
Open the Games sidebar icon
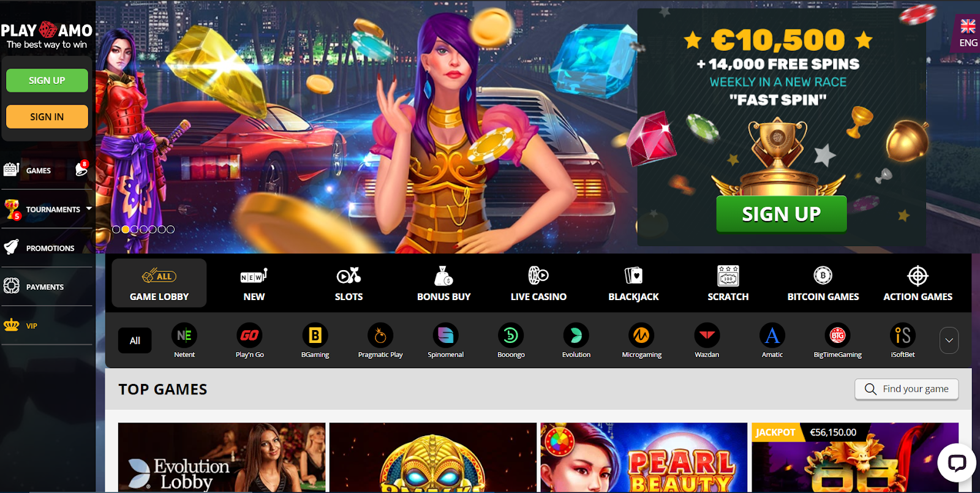click(x=11, y=170)
